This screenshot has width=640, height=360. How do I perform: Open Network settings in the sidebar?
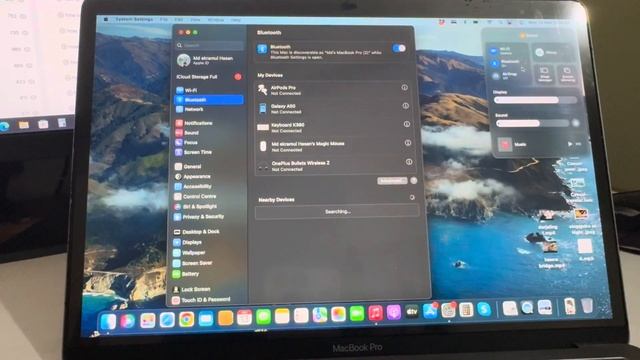[209, 109]
